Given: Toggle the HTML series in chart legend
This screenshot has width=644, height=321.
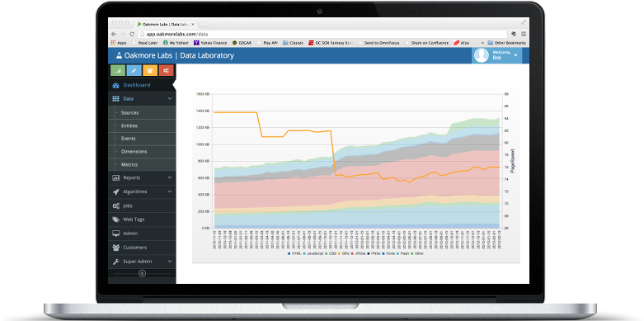Looking at the screenshot, I should [x=295, y=253].
